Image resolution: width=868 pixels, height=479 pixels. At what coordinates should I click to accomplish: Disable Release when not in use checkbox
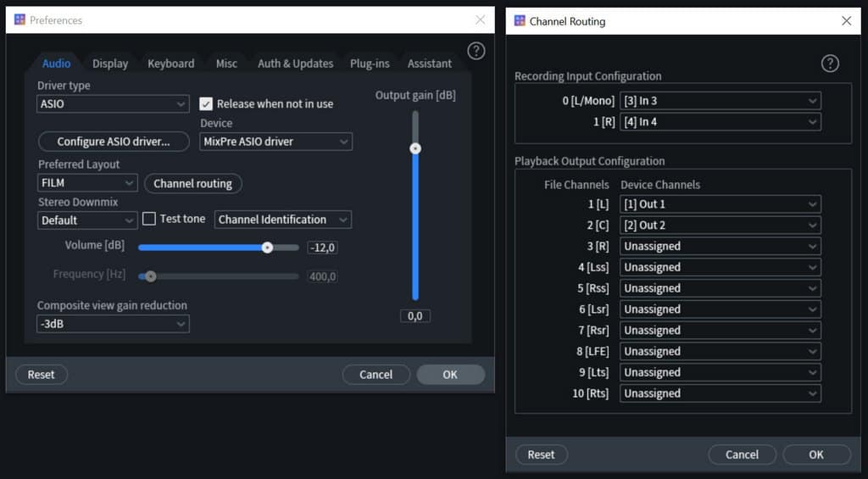pos(206,103)
